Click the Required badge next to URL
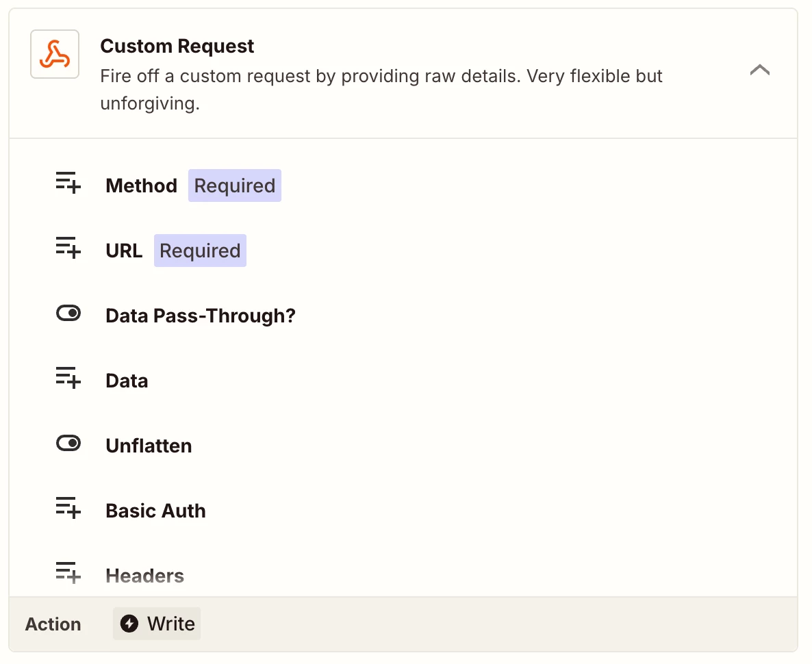This screenshot has width=812, height=664. pos(200,251)
